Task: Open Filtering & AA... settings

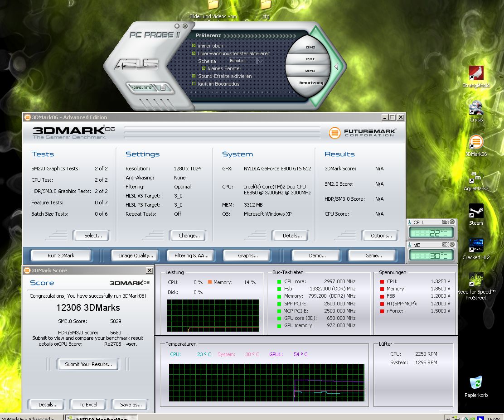Action: tap(191, 256)
